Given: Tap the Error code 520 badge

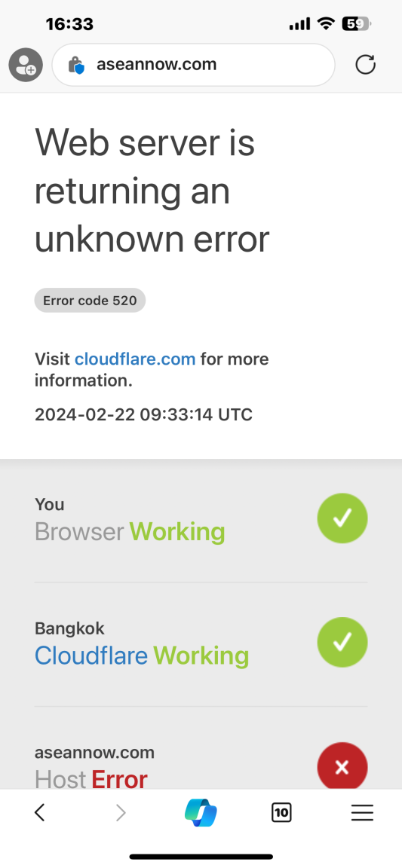Looking at the screenshot, I should pos(90,301).
